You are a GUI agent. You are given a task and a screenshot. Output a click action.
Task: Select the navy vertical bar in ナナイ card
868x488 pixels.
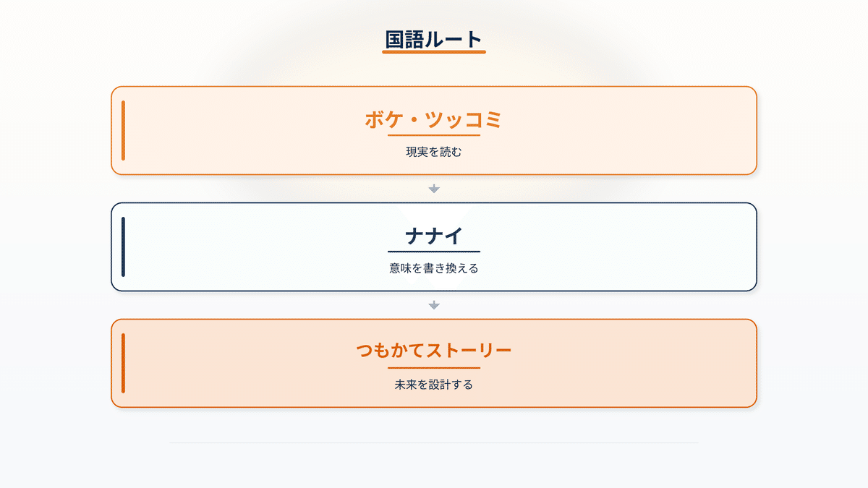[124, 247]
